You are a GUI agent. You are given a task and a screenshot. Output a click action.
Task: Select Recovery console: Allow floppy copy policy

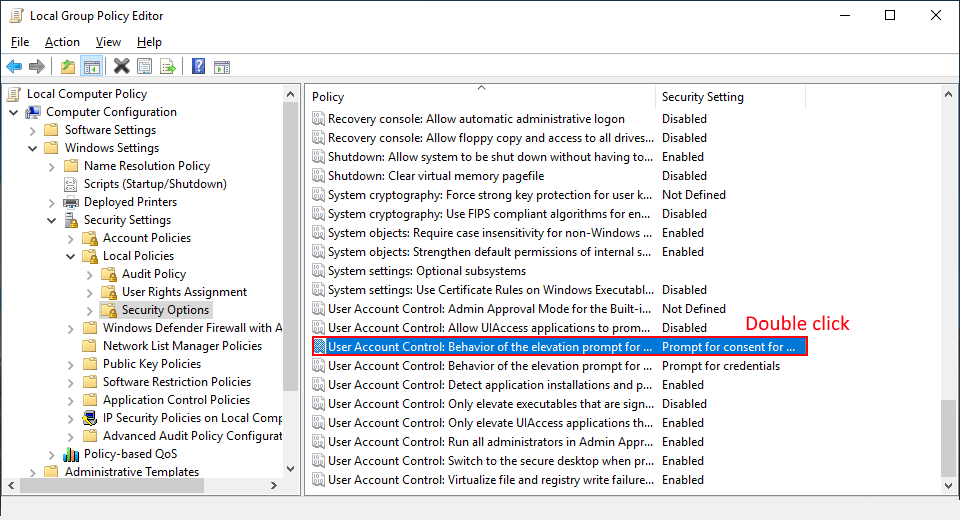(x=490, y=138)
